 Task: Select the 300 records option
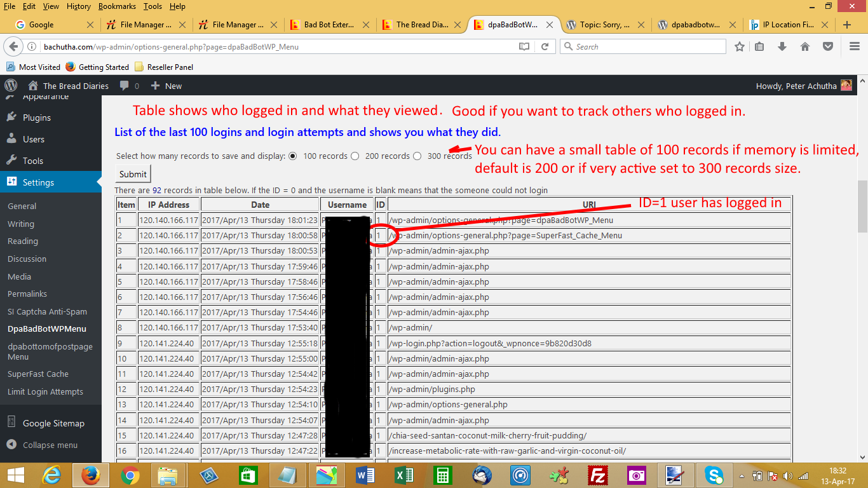point(417,156)
